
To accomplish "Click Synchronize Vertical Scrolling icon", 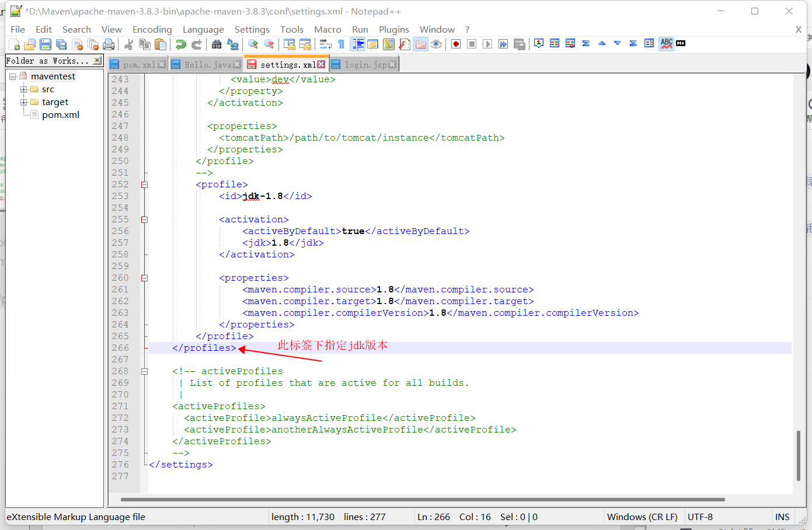I will tap(289, 44).
